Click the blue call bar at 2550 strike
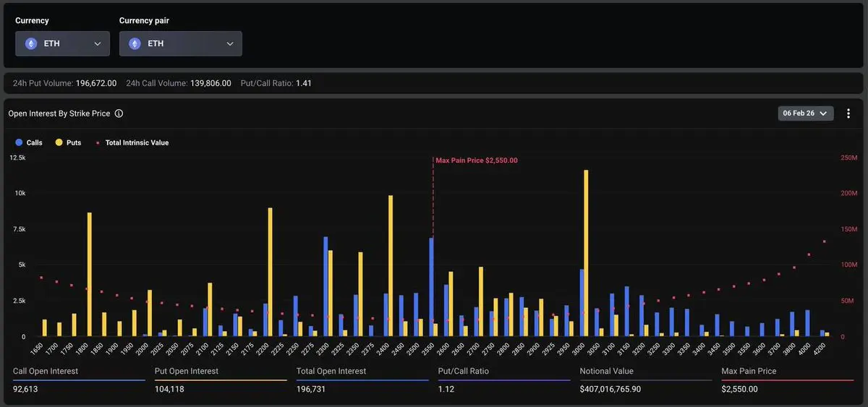Screen dimensions: 868x407 pyautogui.click(x=431, y=287)
